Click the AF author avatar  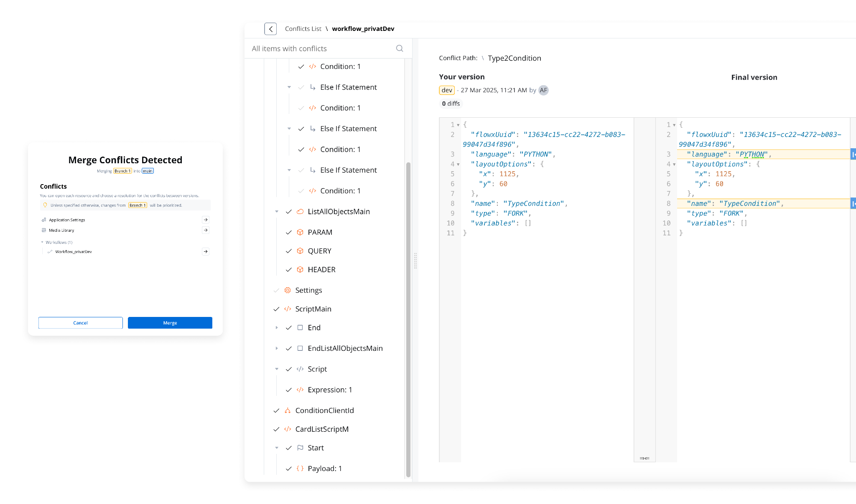tap(543, 90)
